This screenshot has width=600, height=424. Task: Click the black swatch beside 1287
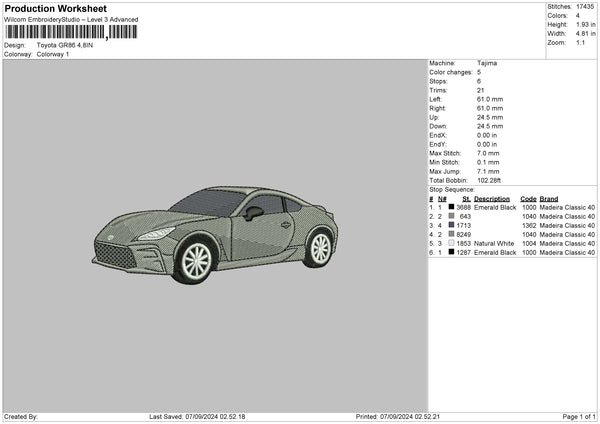pyautogui.click(x=452, y=252)
